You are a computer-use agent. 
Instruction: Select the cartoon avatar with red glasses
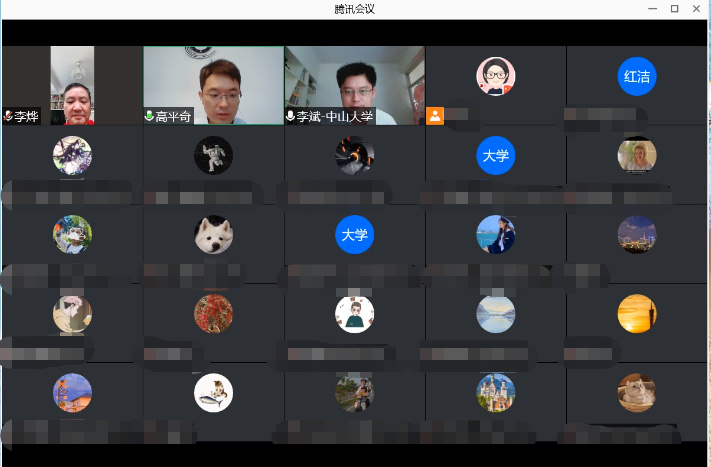(x=495, y=77)
